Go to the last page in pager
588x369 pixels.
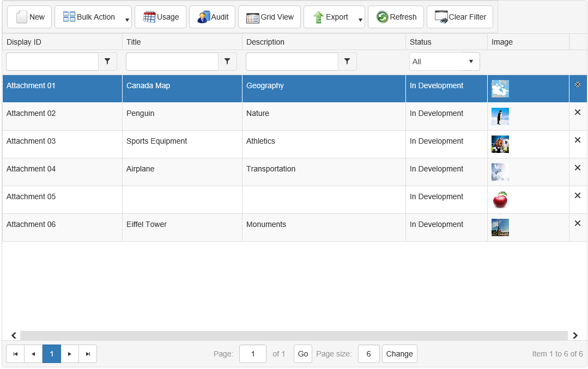point(88,354)
